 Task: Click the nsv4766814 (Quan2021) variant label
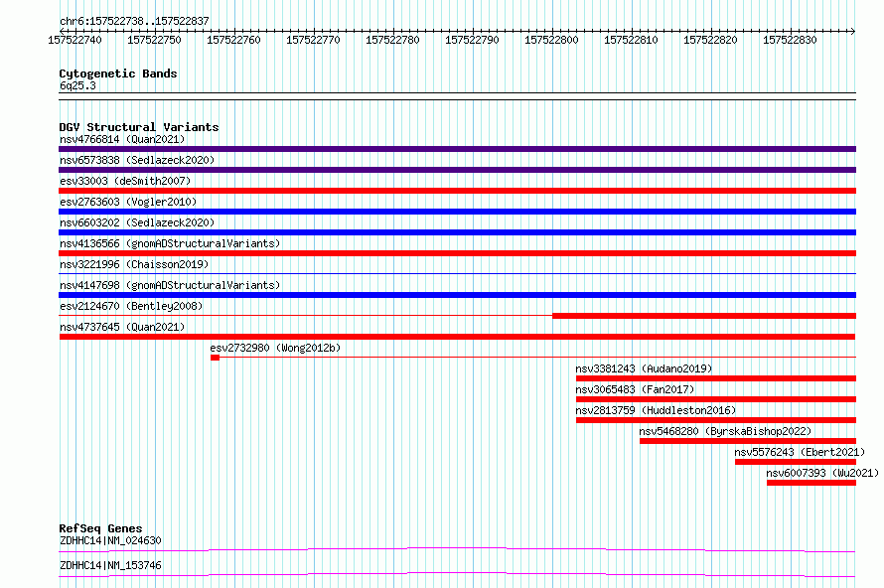(x=122, y=139)
